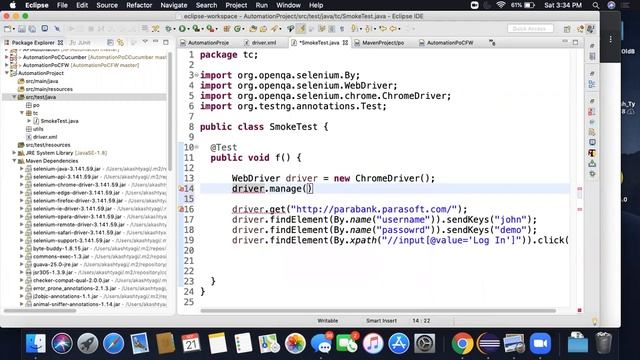Maximize the editor area
Image resolution: width=640 pixels, height=360 pixels.
click(575, 42)
